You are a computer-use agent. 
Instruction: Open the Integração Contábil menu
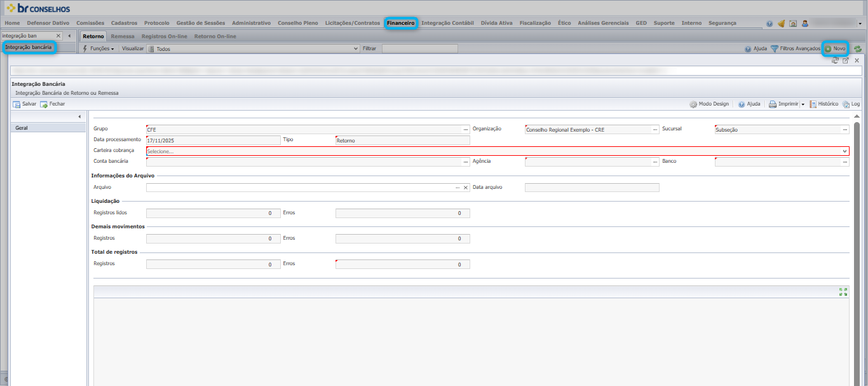pyautogui.click(x=447, y=23)
